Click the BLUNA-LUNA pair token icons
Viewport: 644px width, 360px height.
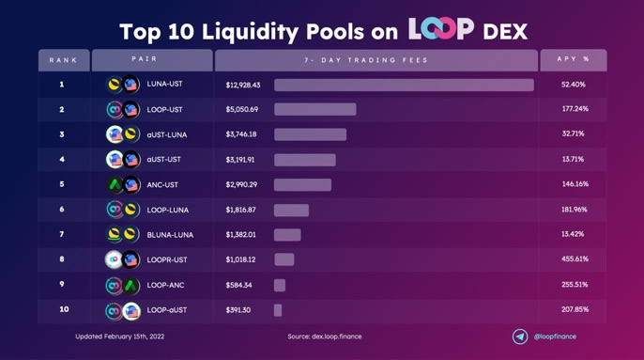coord(122,234)
